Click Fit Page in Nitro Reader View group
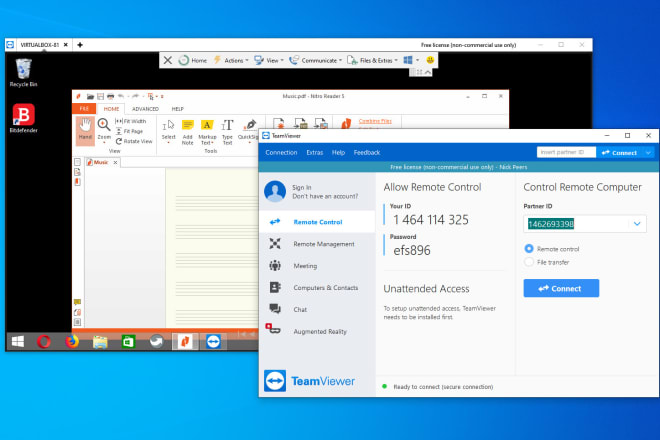The image size is (660, 440). pos(129,131)
